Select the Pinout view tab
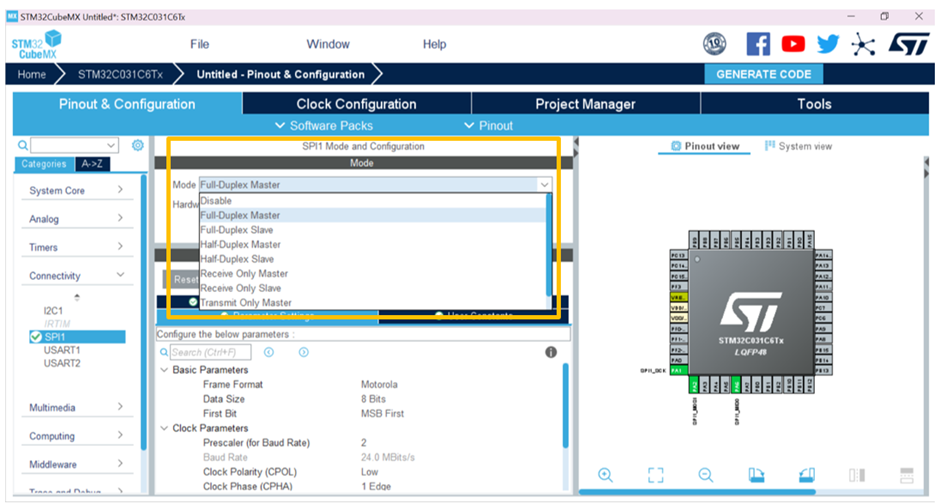Image resolution: width=940 pixels, height=504 pixels. 705,146
